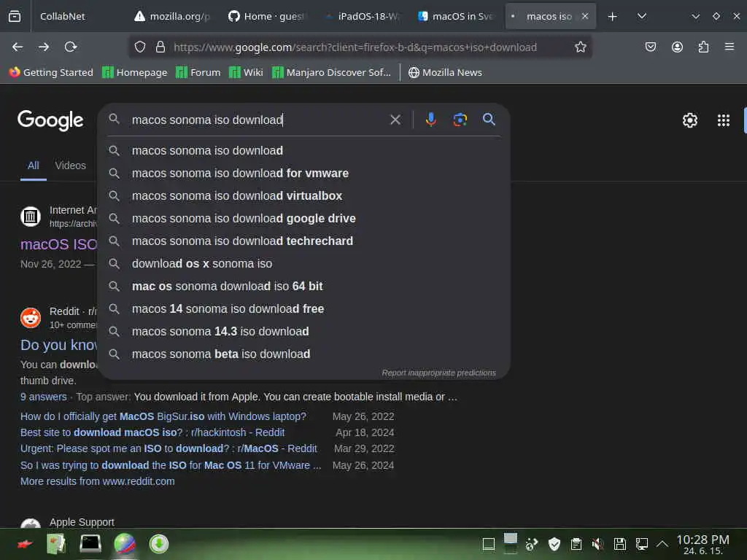Pick suggestion macos 14 sonoma iso download free
The height and width of the screenshot is (560, 747).
click(x=304, y=309)
